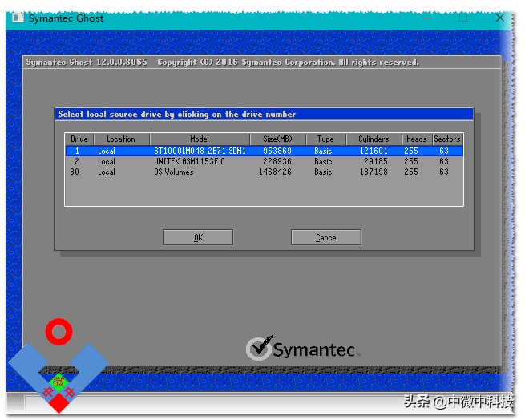Click cylinders value 187198
525x420 pixels.
[x=374, y=172]
